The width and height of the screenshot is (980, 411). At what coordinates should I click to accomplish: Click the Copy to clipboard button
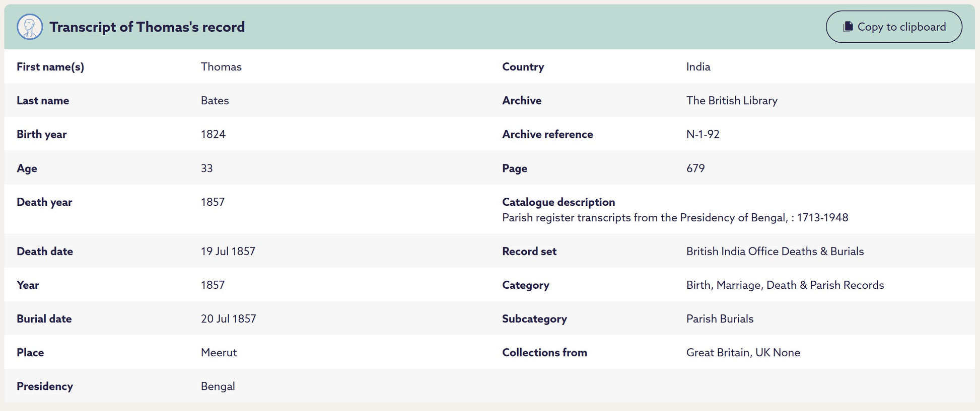(894, 27)
